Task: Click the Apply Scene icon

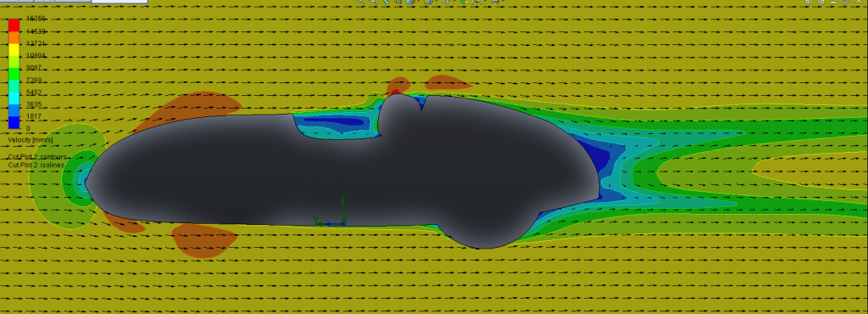Action: click(x=477, y=2)
